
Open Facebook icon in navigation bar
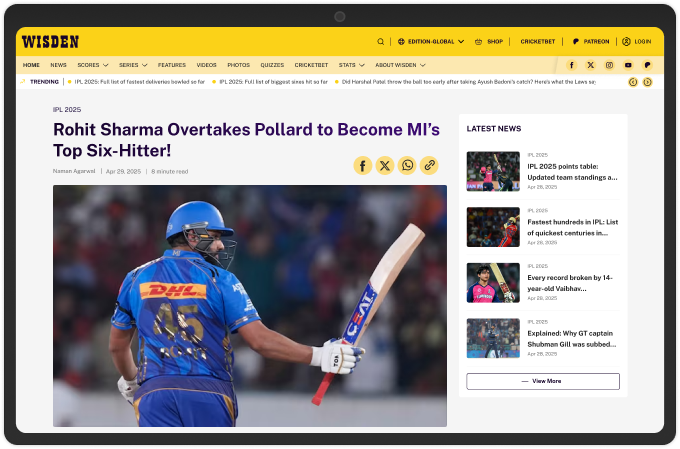(x=572, y=65)
